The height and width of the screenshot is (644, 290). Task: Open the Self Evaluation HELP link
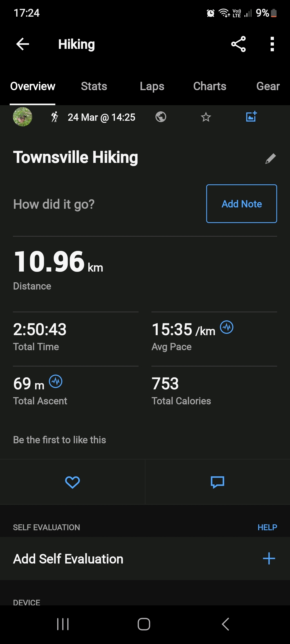tap(267, 527)
